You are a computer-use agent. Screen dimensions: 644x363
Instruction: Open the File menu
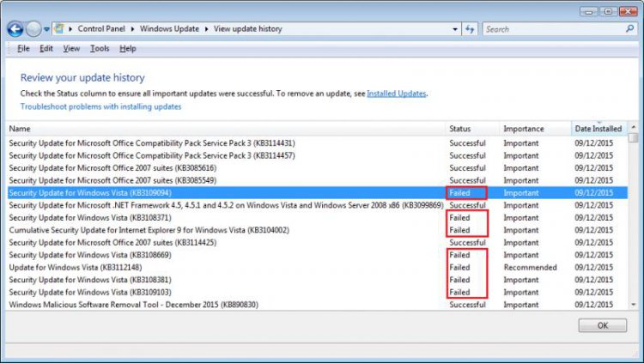point(23,48)
